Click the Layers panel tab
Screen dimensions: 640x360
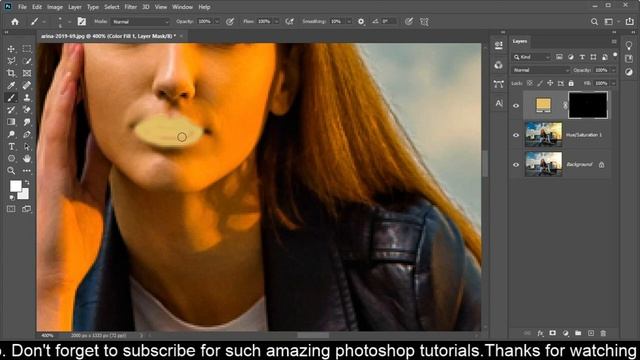(x=520, y=41)
